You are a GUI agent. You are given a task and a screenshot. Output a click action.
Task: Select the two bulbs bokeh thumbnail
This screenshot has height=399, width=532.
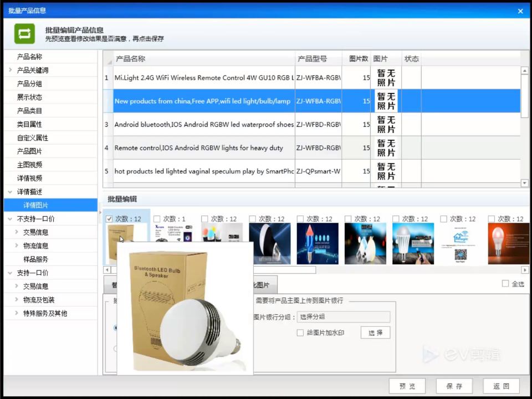pyautogui.click(x=365, y=244)
